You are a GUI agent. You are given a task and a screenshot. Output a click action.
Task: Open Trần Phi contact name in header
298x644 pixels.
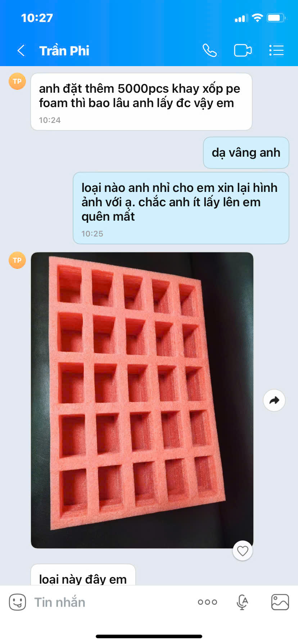click(x=64, y=51)
